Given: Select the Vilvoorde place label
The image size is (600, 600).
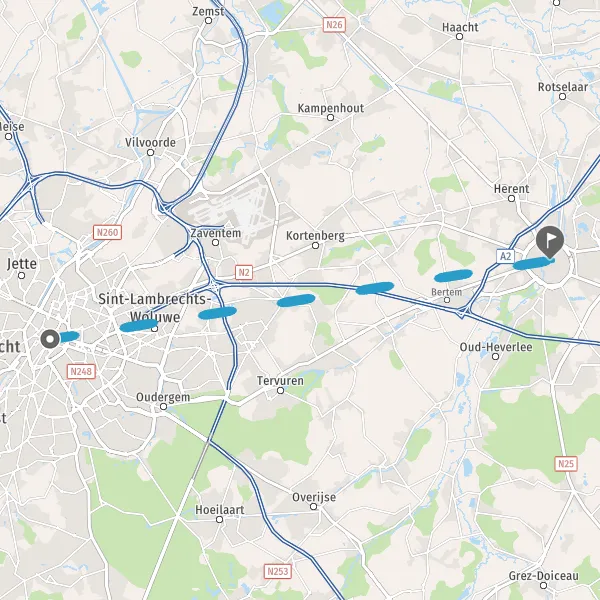Looking at the screenshot, I should click(150, 143).
